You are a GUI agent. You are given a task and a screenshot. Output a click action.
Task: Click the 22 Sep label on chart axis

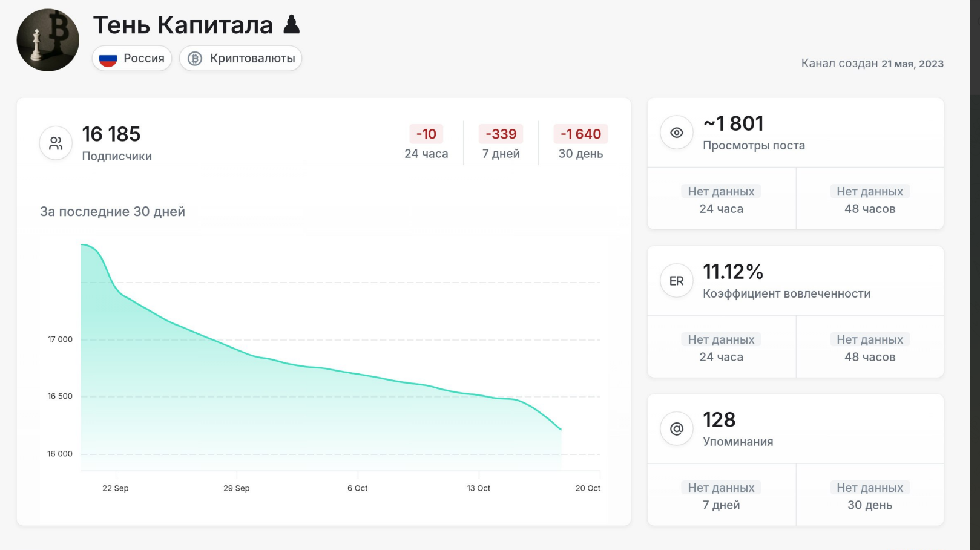(x=115, y=488)
